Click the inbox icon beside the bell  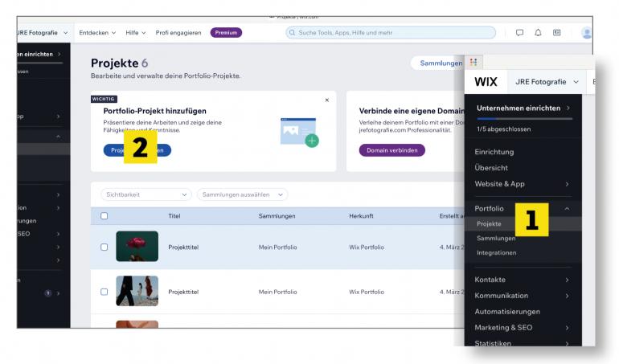pos(556,33)
